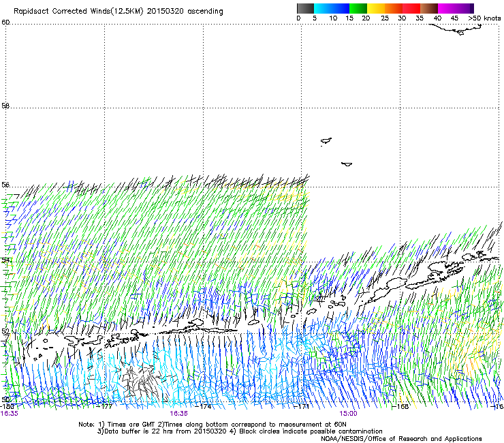The image size is (504, 443).
Task: Click the southern Pribilof island outline near 56.5N
Action: click(x=347, y=164)
